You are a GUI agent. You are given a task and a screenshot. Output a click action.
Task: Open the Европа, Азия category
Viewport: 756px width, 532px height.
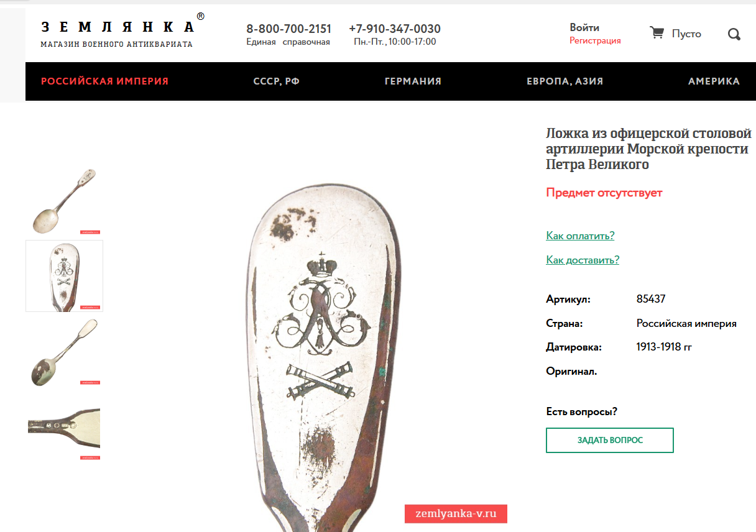click(x=565, y=81)
